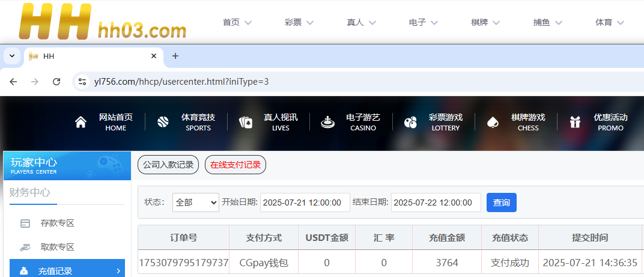Open a new browser tab with plus button
This screenshot has height=277, width=644.
[175, 56]
